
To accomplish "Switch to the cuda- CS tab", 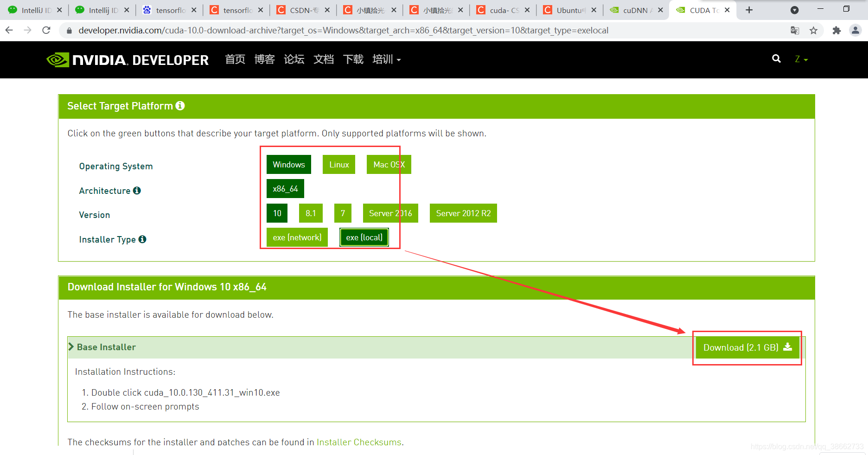I will (503, 10).
